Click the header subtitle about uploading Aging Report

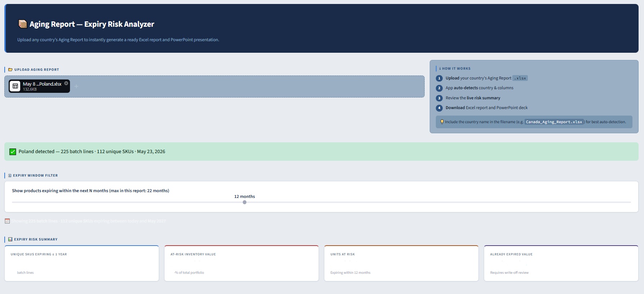point(118,40)
